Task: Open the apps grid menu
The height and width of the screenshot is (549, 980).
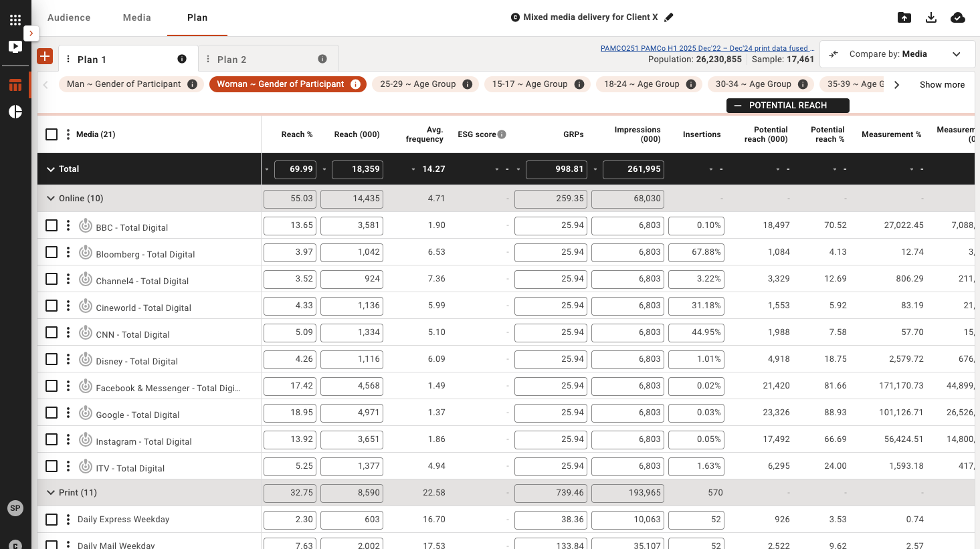Action: click(x=15, y=20)
